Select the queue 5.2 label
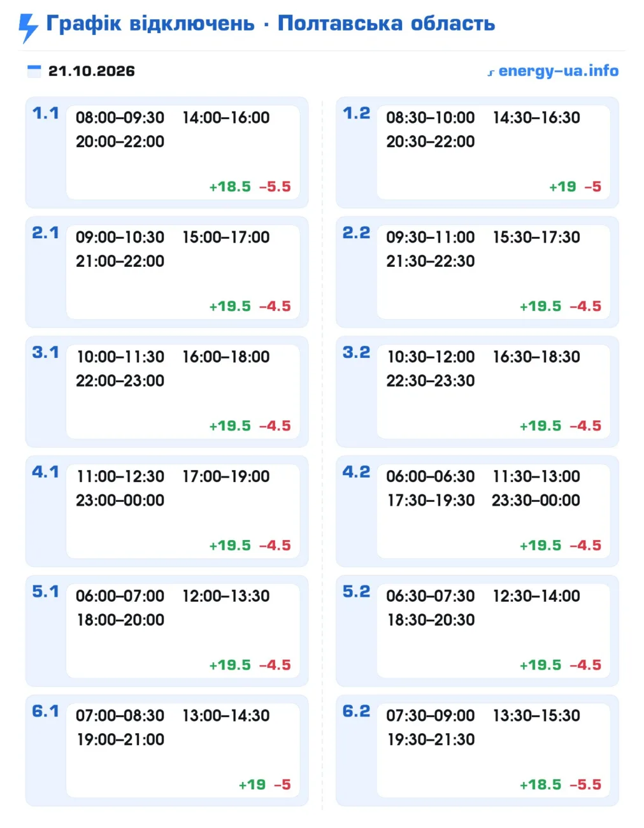This screenshot has width=644, height=828. (356, 592)
